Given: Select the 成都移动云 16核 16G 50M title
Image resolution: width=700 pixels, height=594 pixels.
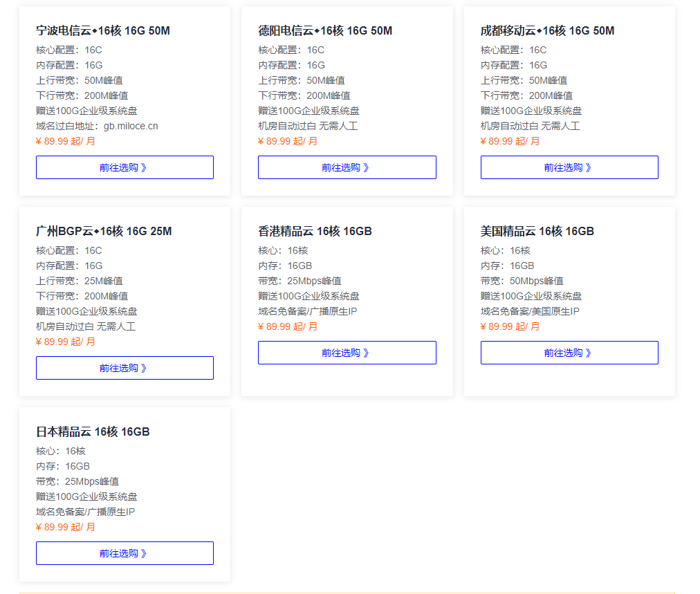Looking at the screenshot, I should pos(547,30).
